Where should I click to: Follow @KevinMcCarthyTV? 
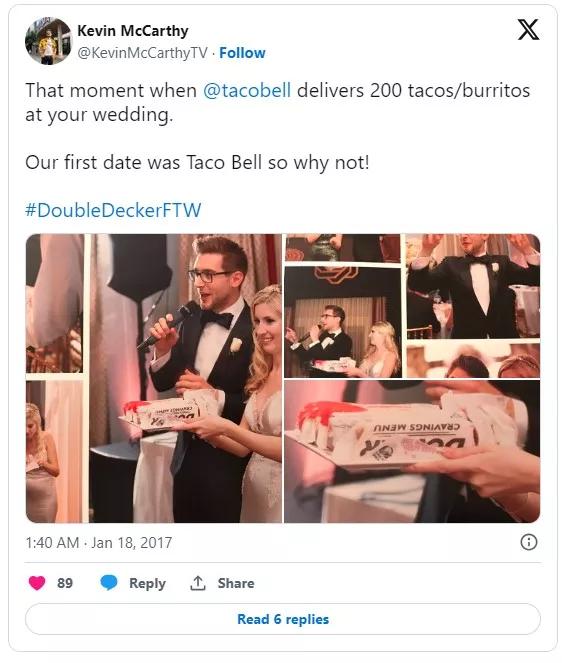[242, 53]
